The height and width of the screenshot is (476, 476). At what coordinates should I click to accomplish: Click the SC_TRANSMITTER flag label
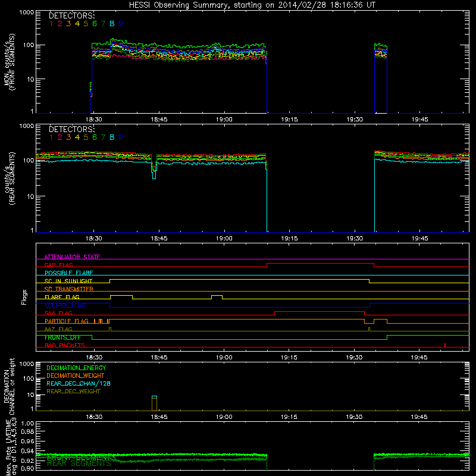coord(69,289)
